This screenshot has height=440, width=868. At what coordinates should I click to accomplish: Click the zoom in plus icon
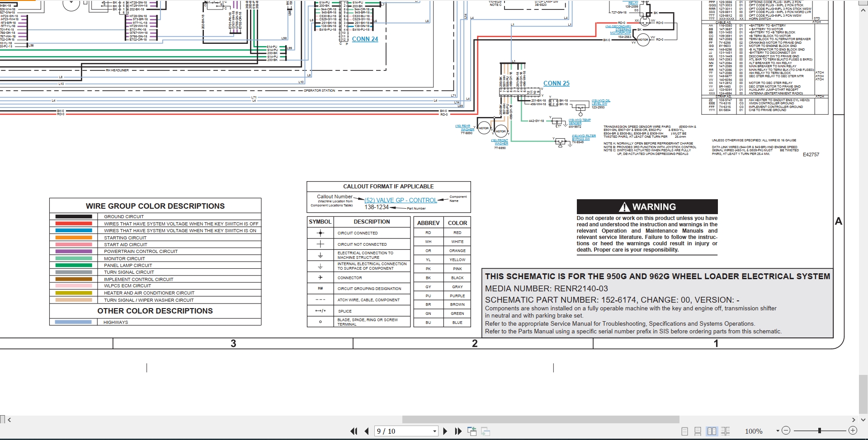coord(853,431)
